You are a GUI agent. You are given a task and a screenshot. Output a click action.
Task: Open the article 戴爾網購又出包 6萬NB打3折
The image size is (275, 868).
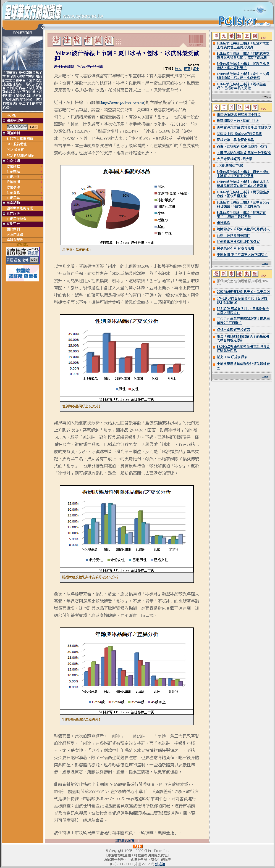click(238, 121)
